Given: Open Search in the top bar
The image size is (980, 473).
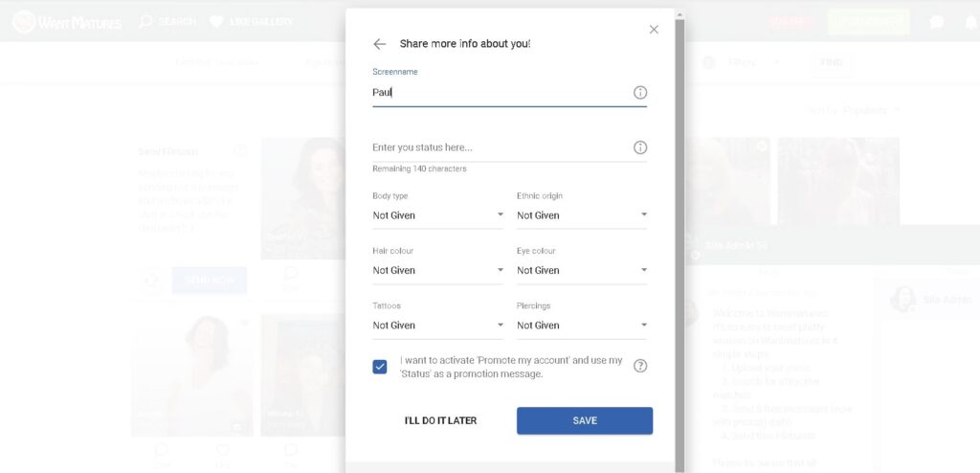Looking at the screenshot, I should tap(167, 21).
